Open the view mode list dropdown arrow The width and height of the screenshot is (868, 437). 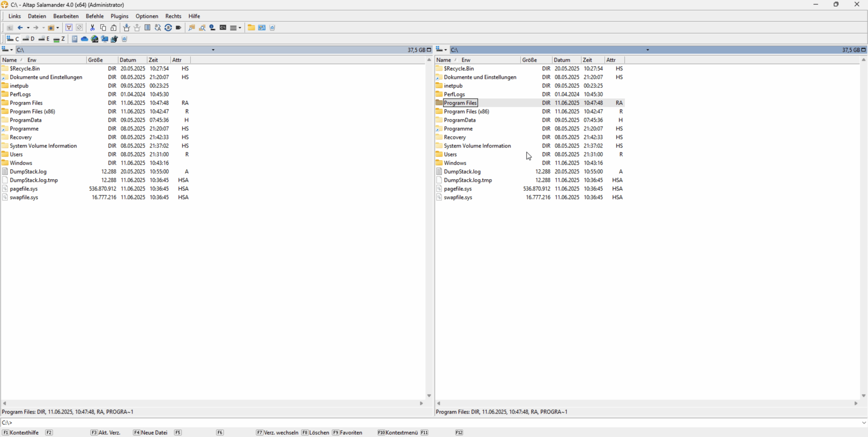pos(240,28)
